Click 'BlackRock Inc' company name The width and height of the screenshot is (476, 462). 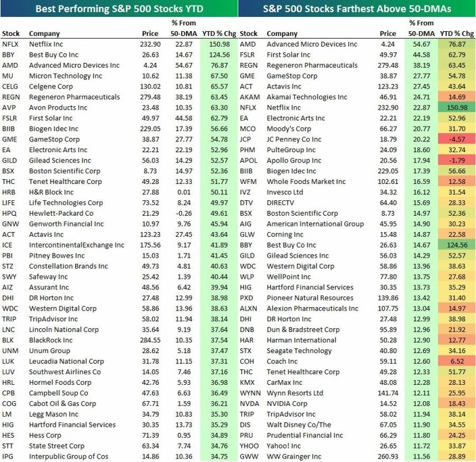coord(51,340)
